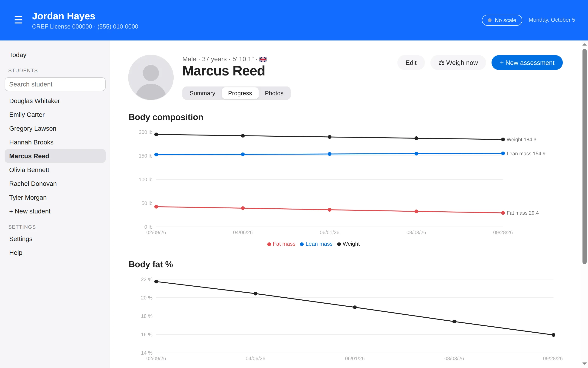Click Body fat % point at 08/03/26
Image resolution: width=588 pixels, height=368 pixels.
454,322
